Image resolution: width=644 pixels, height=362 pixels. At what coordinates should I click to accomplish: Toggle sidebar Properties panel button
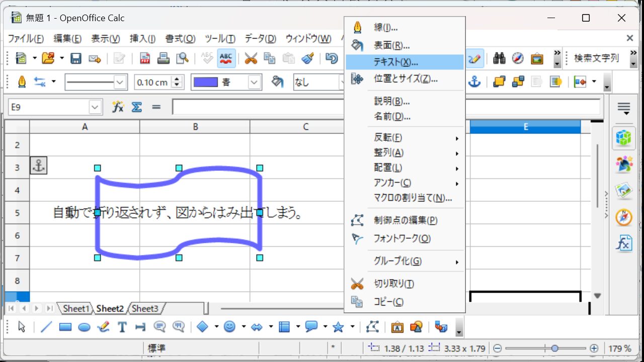624,138
